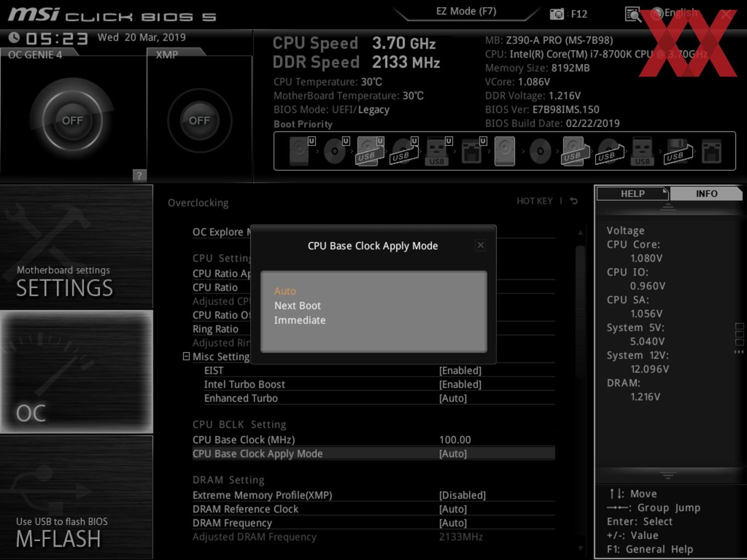This screenshot has height=560, width=747.
Task: Select the legacy CD/DVD boot device icon
Action: coord(540,151)
